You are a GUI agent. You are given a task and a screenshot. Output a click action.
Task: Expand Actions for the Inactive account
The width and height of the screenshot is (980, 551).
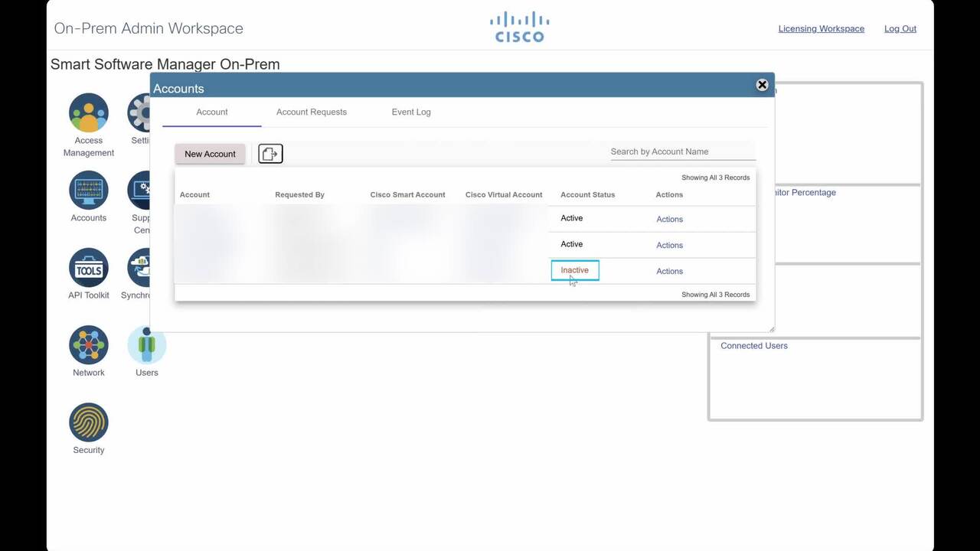[x=669, y=272]
